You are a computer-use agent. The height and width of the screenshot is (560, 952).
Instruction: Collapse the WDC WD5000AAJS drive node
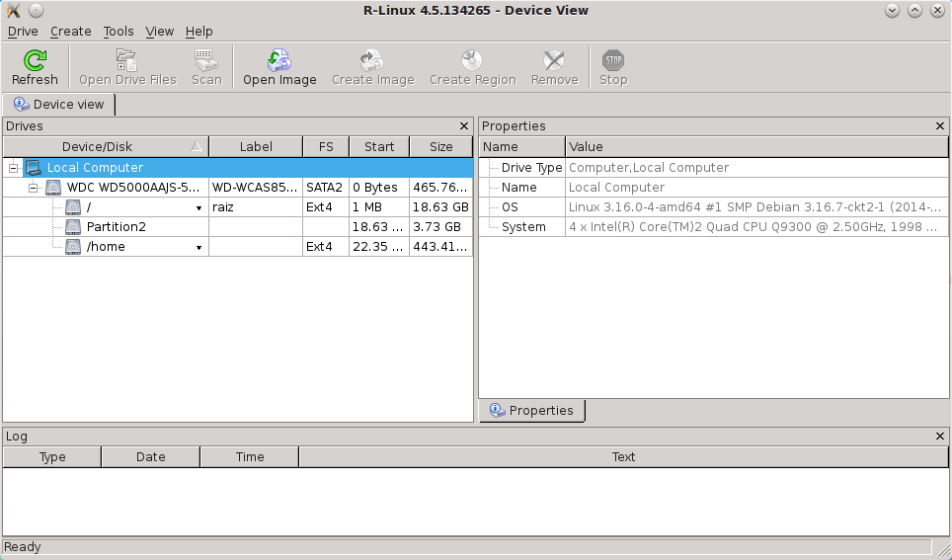coord(33,188)
